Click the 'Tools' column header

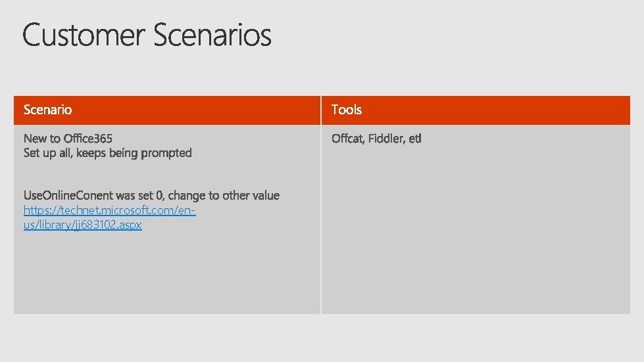pyautogui.click(x=347, y=110)
